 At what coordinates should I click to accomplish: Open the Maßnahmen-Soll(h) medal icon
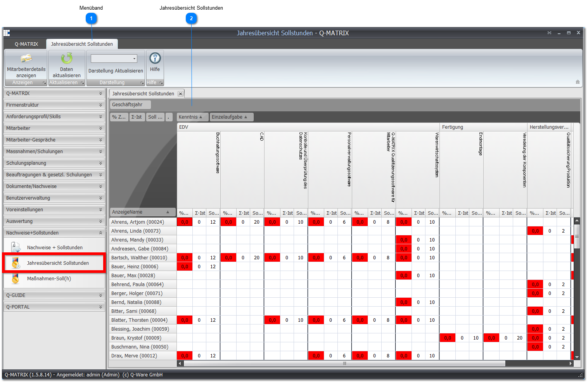tap(16, 278)
